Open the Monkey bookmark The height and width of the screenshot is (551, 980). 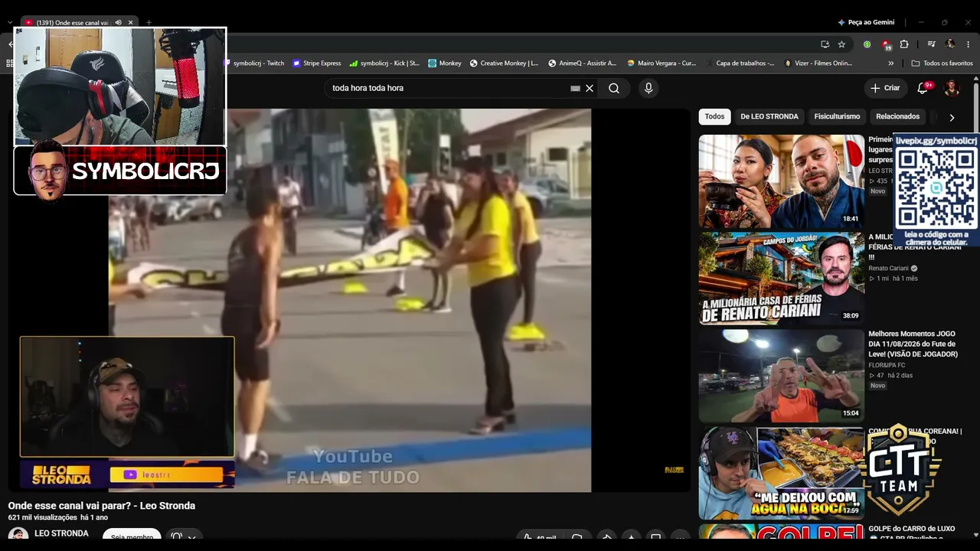click(445, 64)
